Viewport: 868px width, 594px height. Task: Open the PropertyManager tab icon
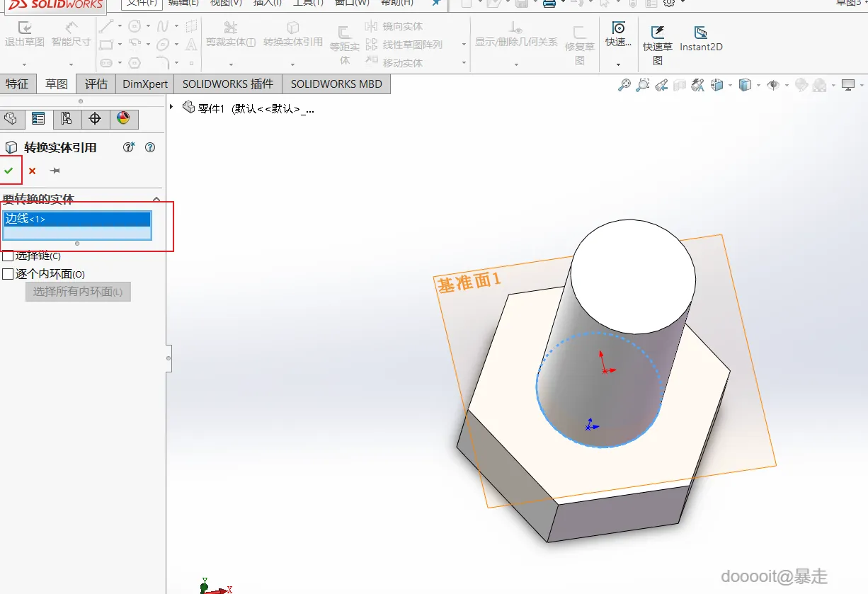click(x=38, y=118)
